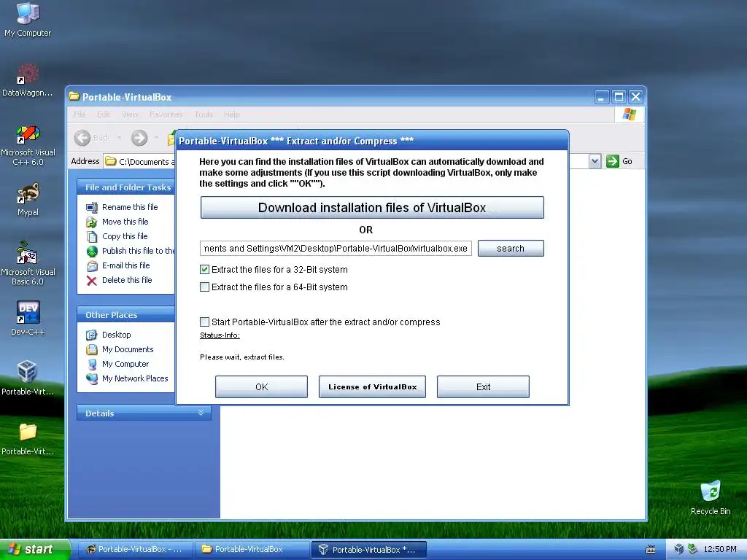Screen dimensions: 747x560
Task: Open the Help menu in Explorer
Action: 231,114
